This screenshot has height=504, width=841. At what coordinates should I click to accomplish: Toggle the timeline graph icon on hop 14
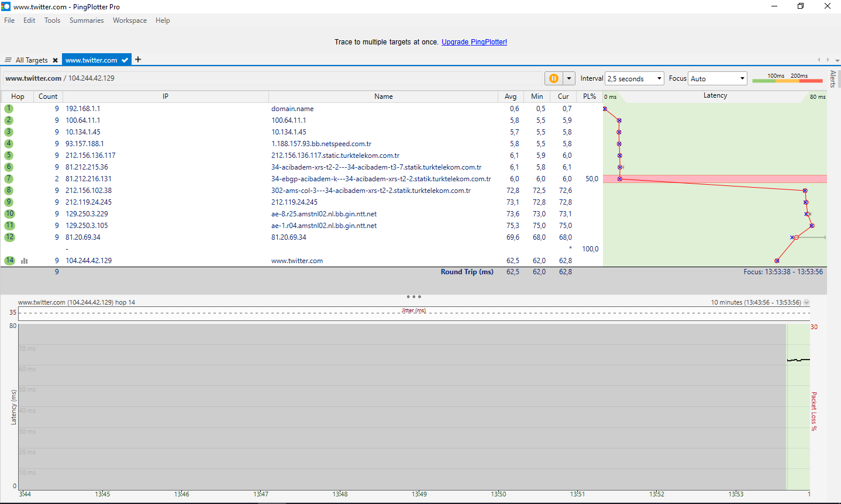coord(24,261)
